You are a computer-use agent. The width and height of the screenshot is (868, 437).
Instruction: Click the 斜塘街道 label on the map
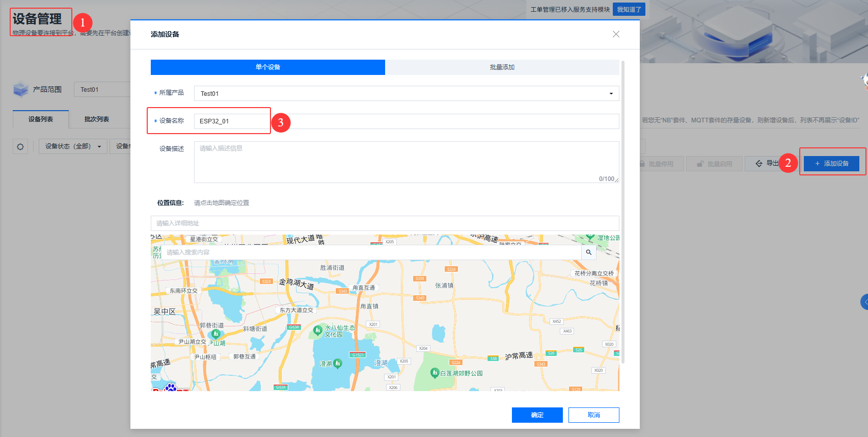pyautogui.click(x=255, y=329)
